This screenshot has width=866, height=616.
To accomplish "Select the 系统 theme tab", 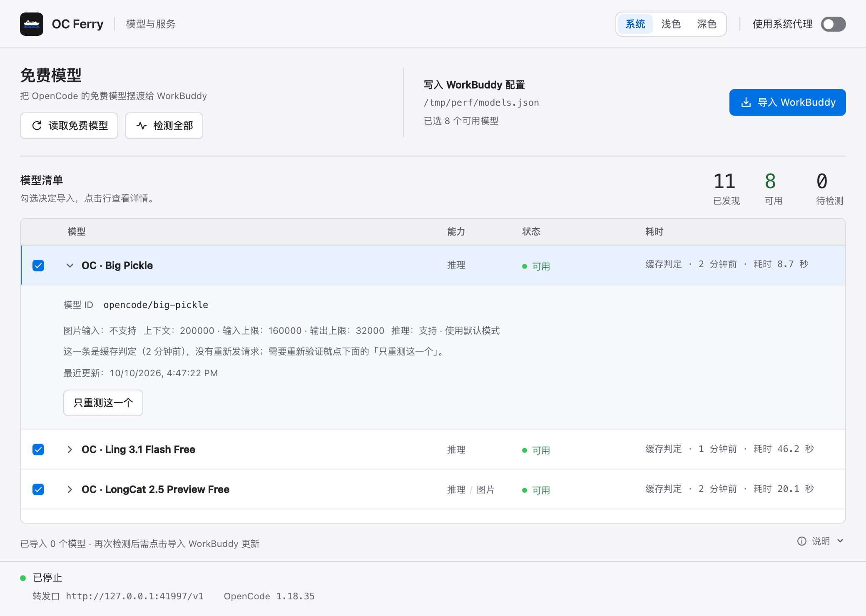I will 635,24.
